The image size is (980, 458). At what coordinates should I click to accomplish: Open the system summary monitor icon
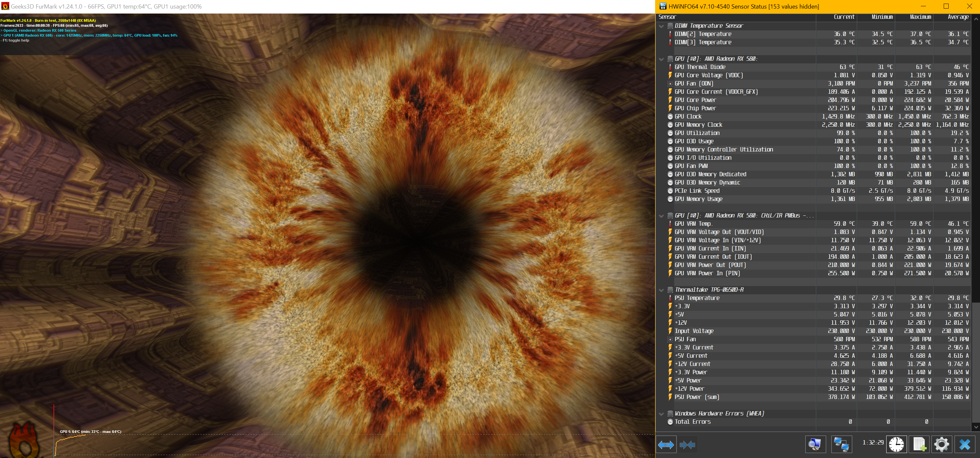click(x=815, y=444)
